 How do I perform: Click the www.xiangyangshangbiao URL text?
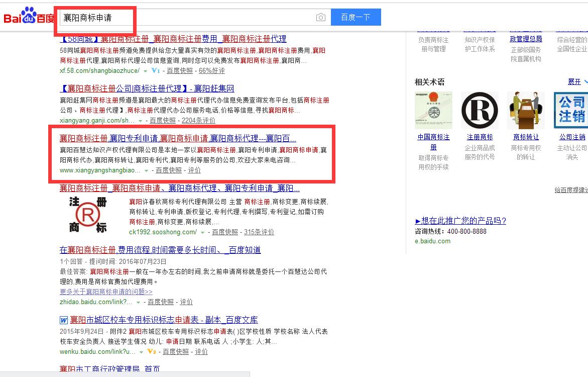(x=100, y=170)
